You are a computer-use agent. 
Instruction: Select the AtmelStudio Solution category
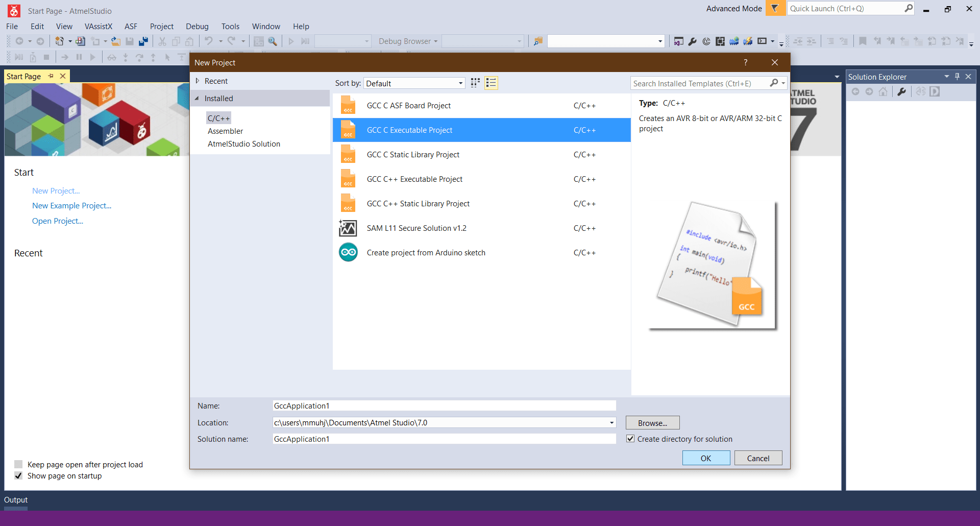click(x=244, y=144)
